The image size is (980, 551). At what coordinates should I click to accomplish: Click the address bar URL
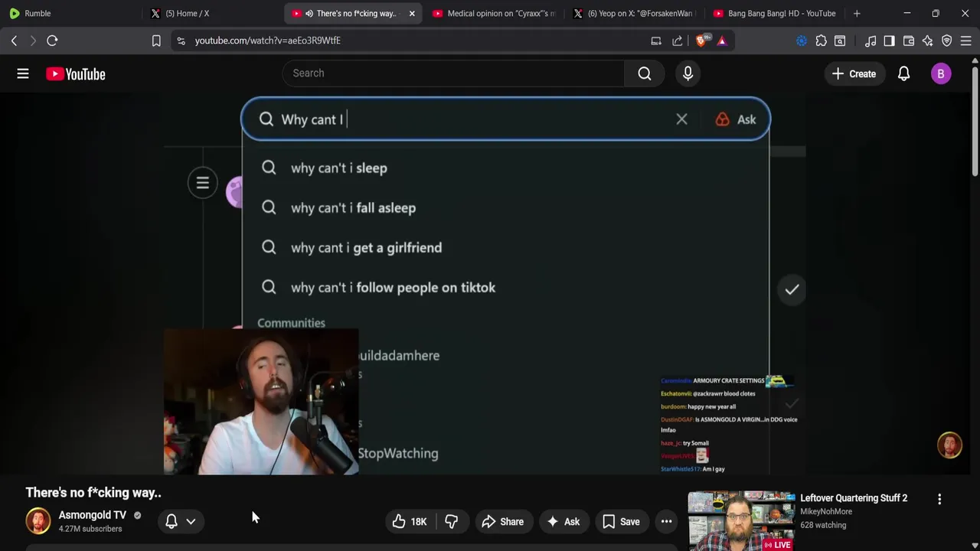[268, 41]
